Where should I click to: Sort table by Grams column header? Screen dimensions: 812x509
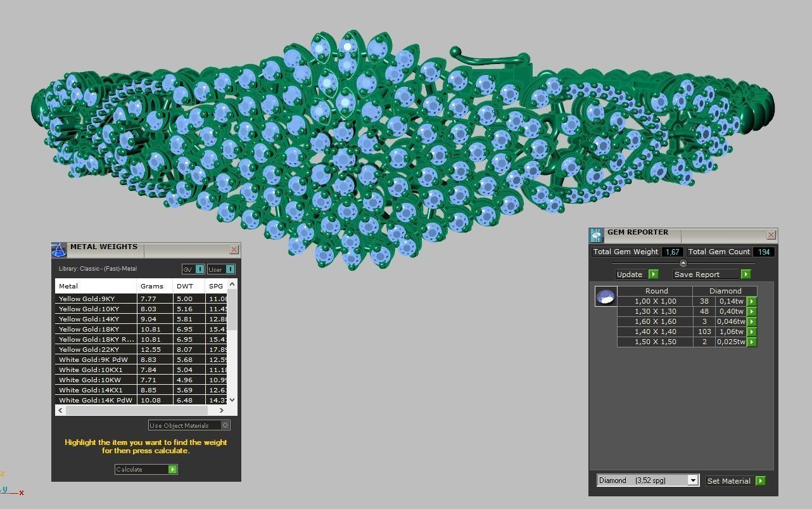click(x=154, y=287)
